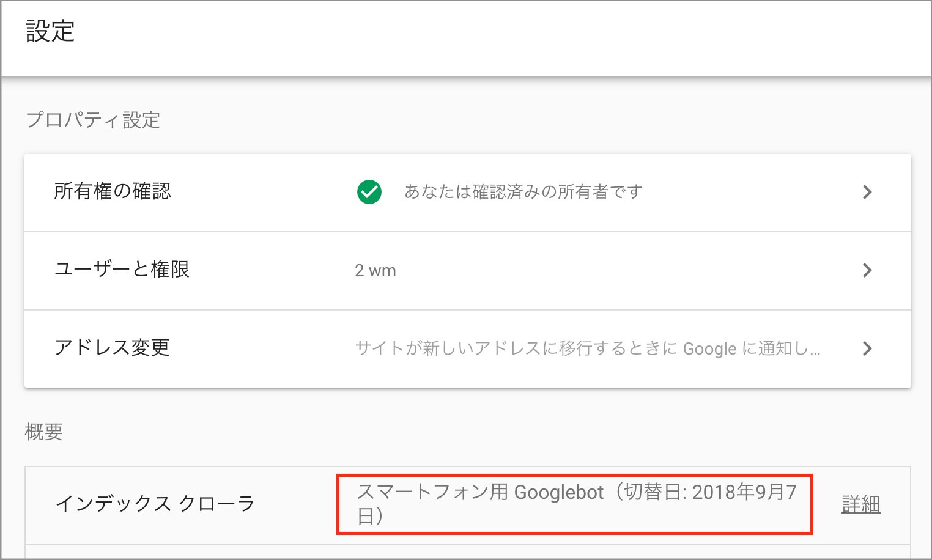Click the プロパティ設定 section heading

click(x=93, y=120)
